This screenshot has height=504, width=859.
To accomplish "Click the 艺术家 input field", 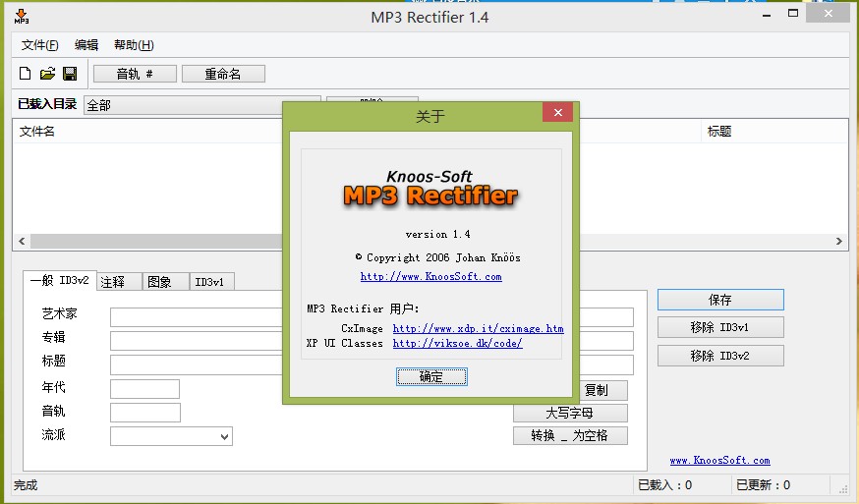I will click(197, 317).
